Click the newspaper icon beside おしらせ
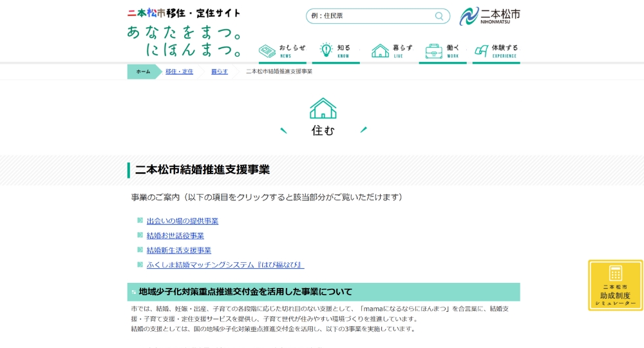Image resolution: width=644 pixels, height=348 pixels. (267, 51)
